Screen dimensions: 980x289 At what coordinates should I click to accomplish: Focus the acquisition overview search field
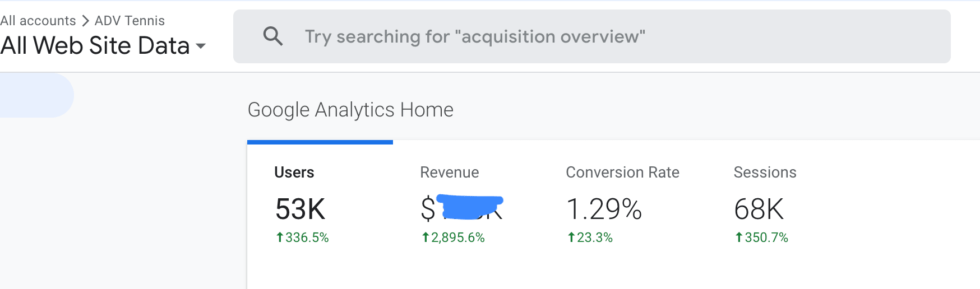(x=591, y=36)
